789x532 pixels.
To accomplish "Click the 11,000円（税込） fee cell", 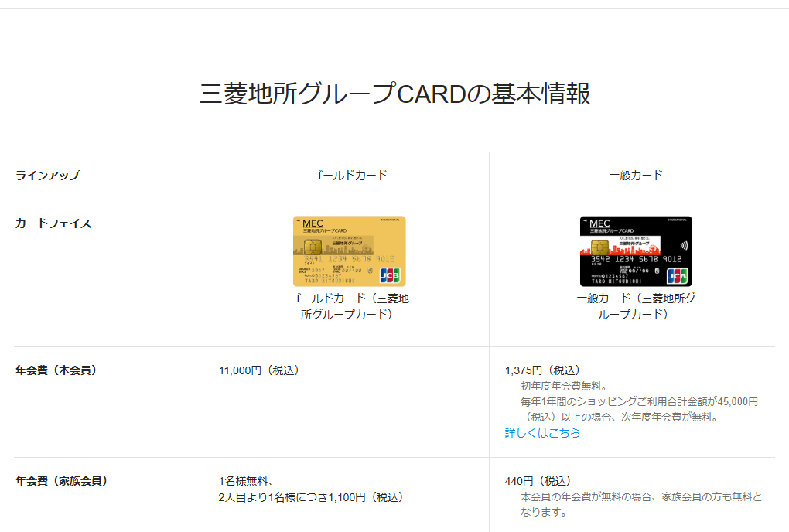I will (259, 370).
